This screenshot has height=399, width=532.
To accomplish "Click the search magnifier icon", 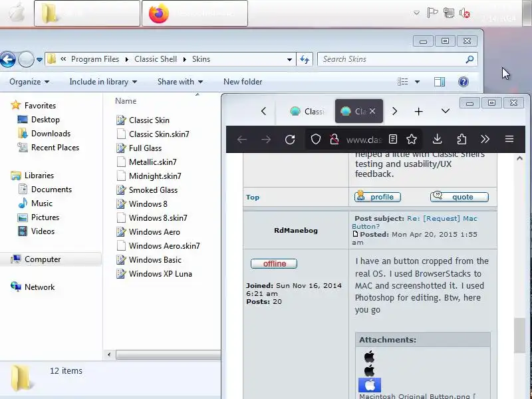I will coord(469,59).
